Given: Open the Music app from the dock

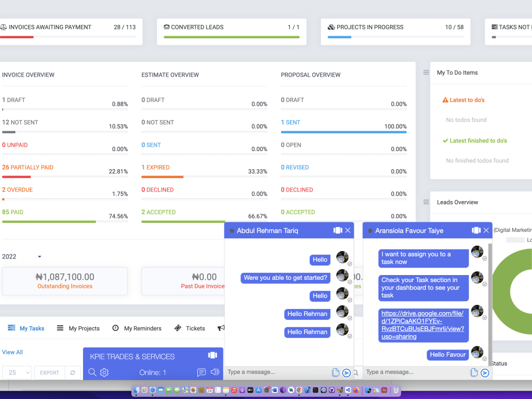Looking at the screenshot, I should 234,390.
